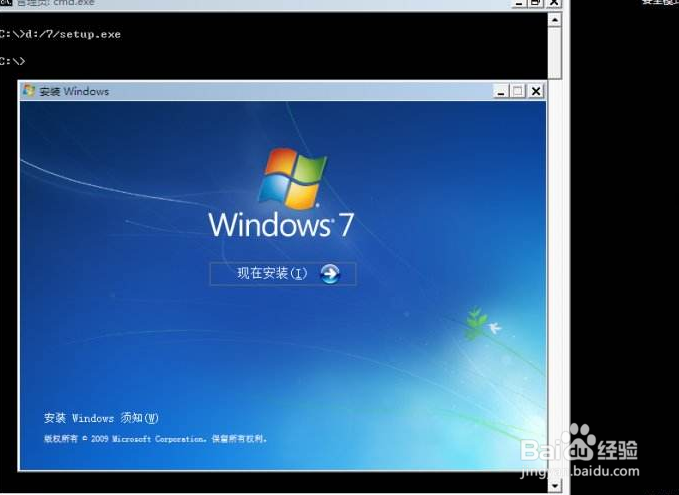Click the blue arrow icon beside 现在安装
This screenshot has width=679, height=495.
pos(330,274)
